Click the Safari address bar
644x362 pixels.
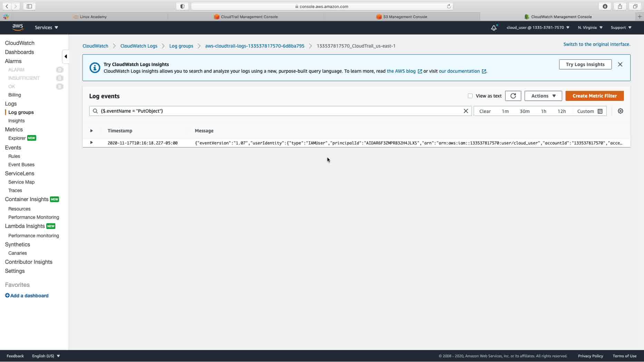coord(322,6)
